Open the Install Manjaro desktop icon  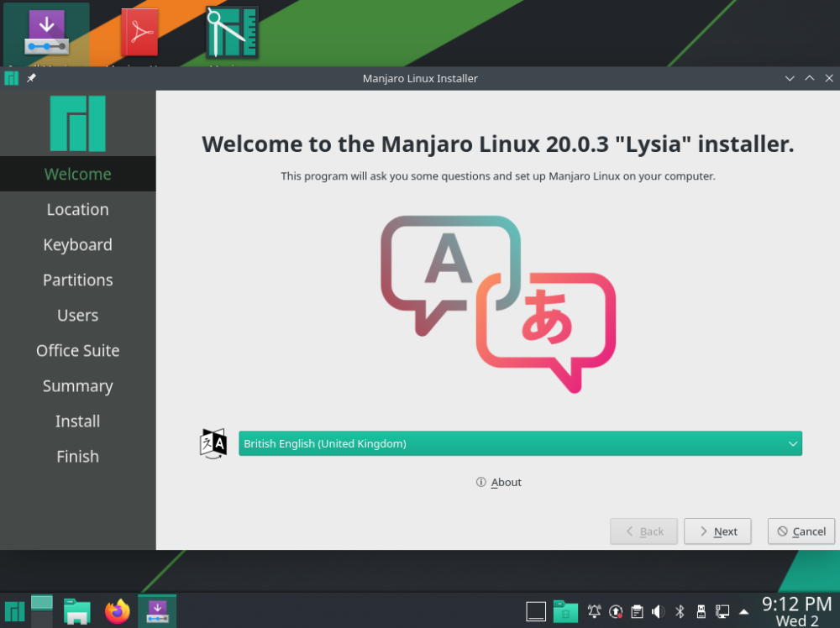(x=46, y=32)
